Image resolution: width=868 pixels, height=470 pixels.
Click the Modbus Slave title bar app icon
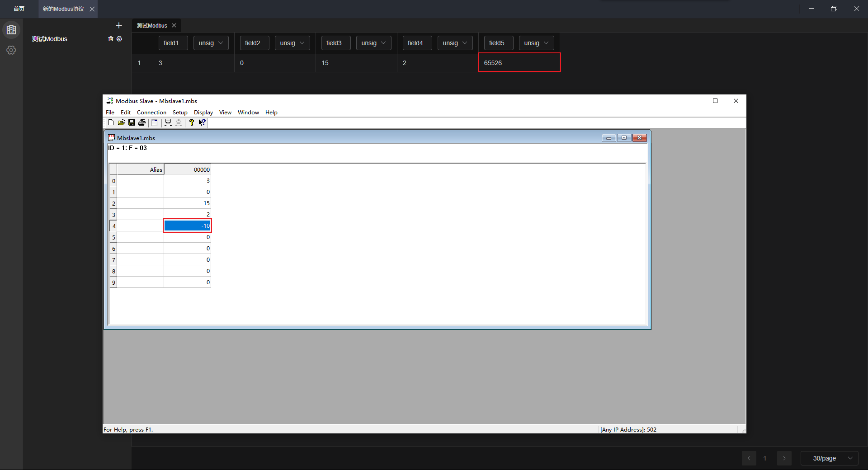109,101
